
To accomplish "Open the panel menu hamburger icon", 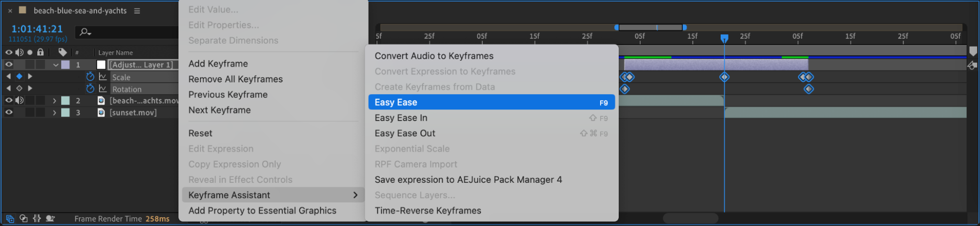I will point(137,11).
